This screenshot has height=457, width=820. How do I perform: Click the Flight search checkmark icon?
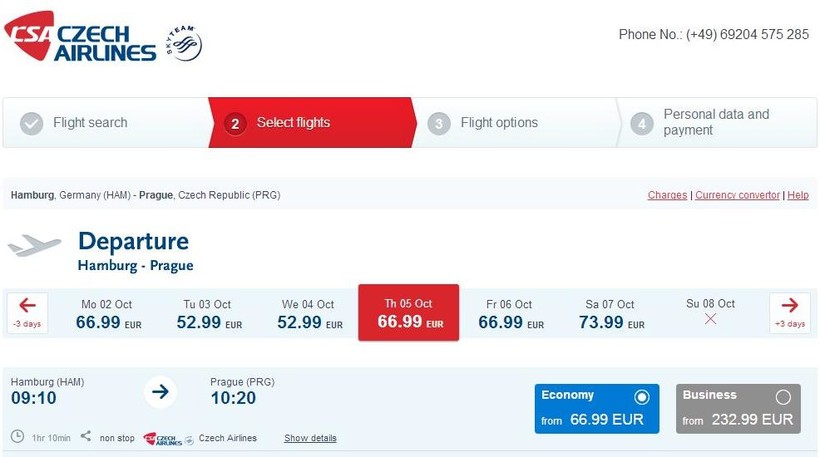pos(32,123)
